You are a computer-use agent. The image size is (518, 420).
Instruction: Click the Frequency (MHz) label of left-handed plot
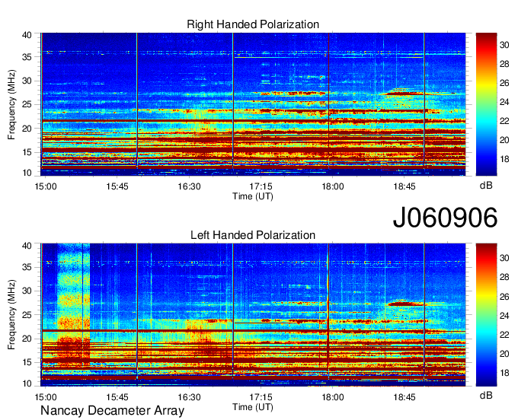(11, 315)
